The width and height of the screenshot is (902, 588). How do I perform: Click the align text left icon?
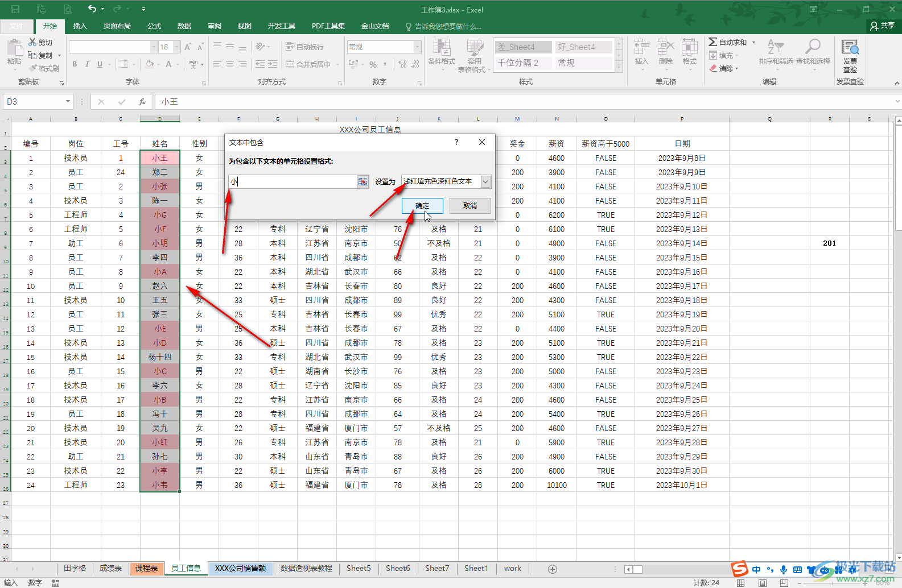[x=217, y=64]
